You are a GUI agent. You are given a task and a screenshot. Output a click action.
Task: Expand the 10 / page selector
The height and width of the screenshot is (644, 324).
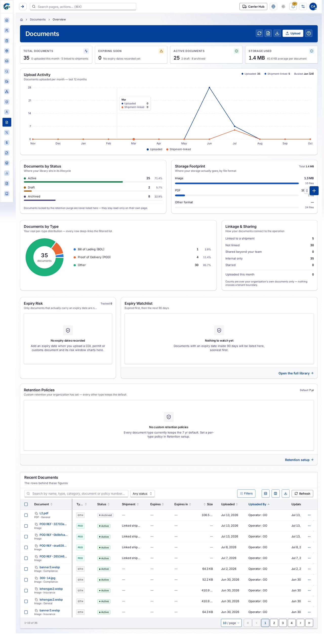click(x=231, y=623)
